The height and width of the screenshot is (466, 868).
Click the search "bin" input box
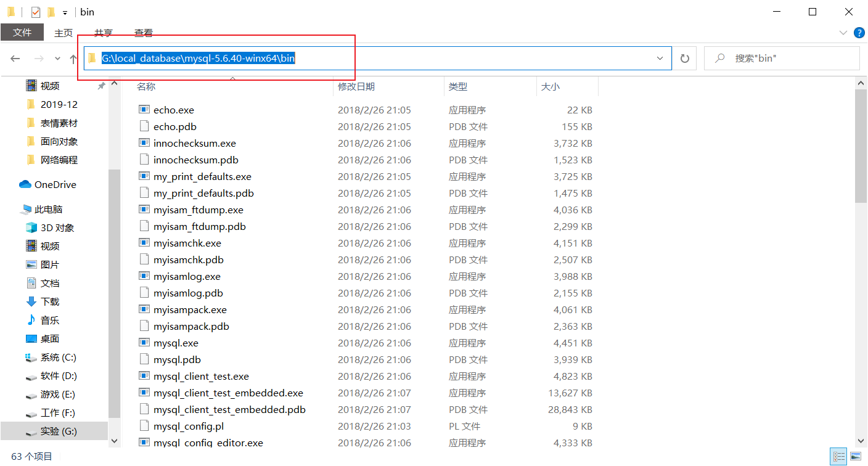point(782,58)
